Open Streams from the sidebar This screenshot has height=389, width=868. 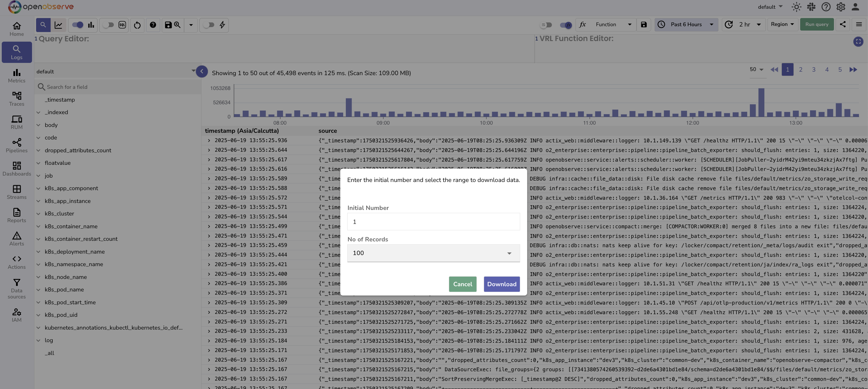(17, 192)
